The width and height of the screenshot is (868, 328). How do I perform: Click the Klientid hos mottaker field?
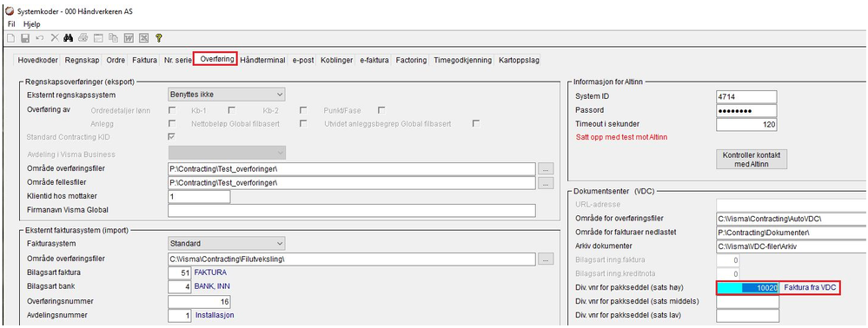pos(199,196)
